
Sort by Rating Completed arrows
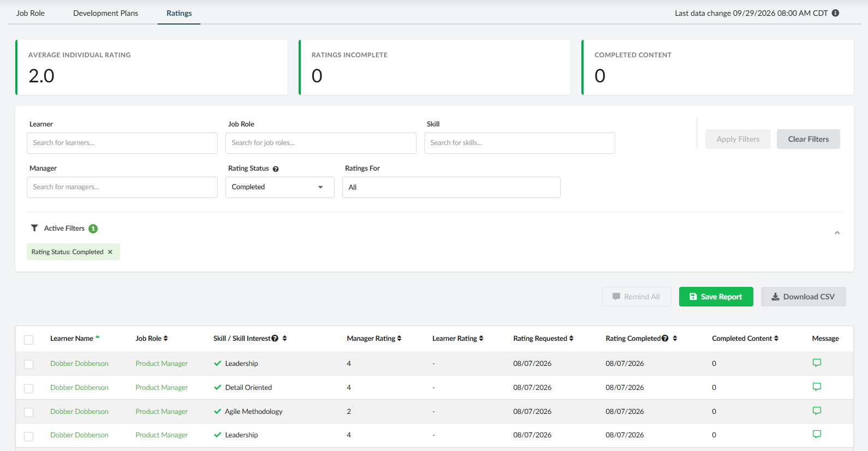pos(675,339)
